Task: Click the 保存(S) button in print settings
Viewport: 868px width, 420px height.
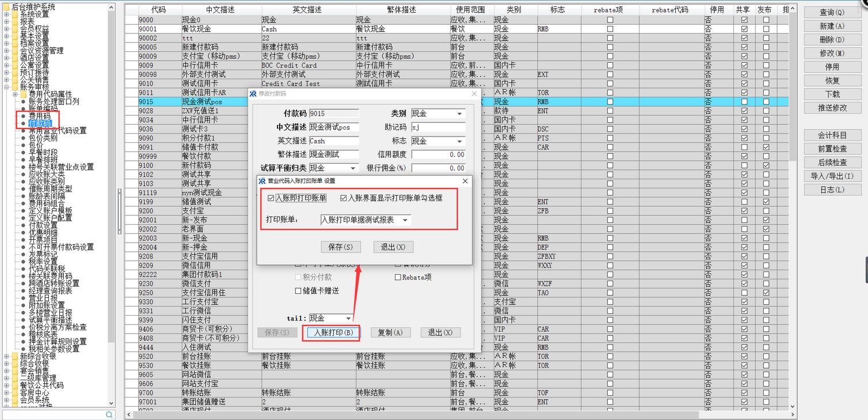Action: point(340,247)
